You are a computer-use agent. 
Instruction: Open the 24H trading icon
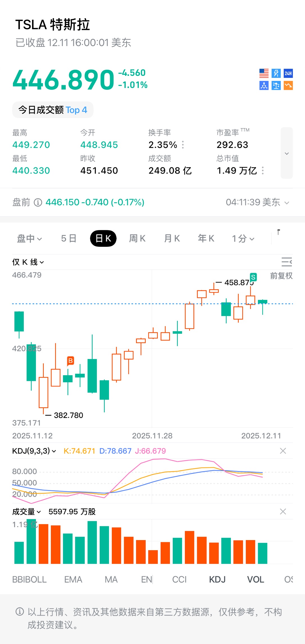pyautogui.click(x=288, y=73)
